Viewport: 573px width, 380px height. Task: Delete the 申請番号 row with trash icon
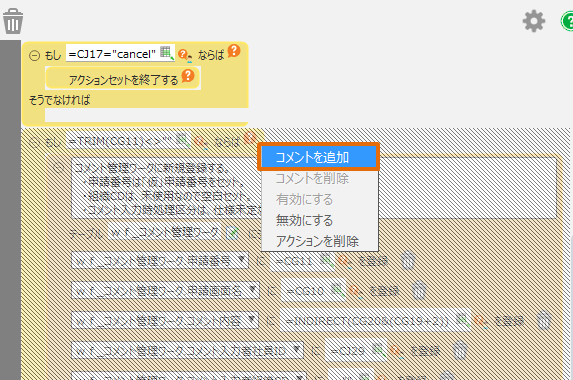click(x=408, y=261)
